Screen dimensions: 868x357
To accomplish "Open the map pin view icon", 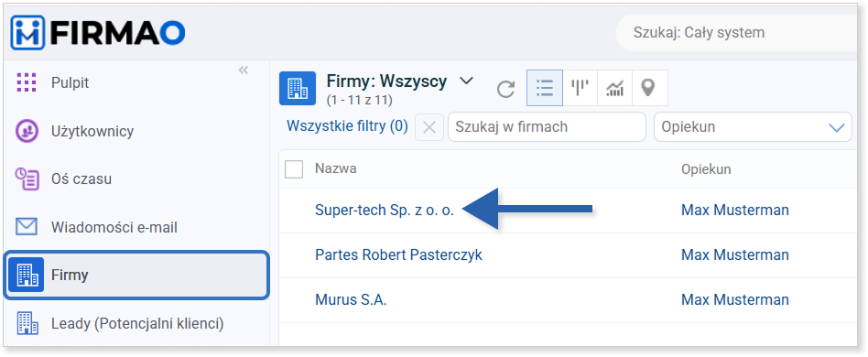I will click(649, 88).
